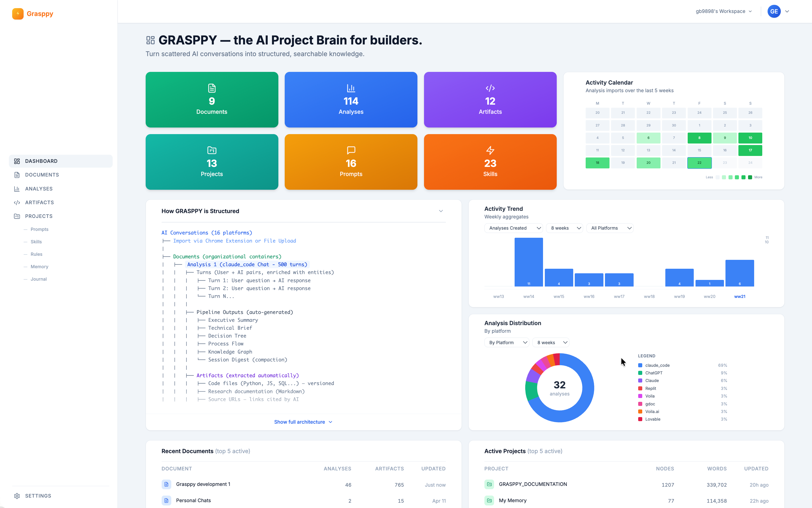This screenshot has width=812, height=508.
Task: Click the Grasppy lightning logo icon
Action: [18, 14]
